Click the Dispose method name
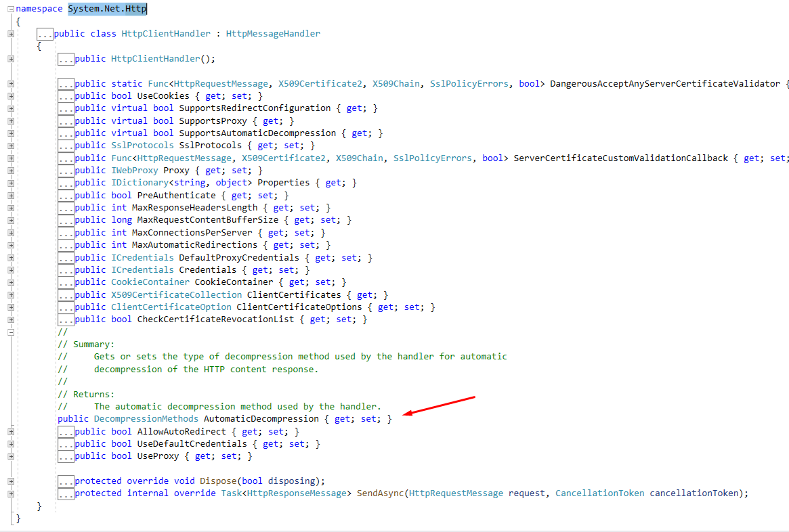 tap(218, 481)
